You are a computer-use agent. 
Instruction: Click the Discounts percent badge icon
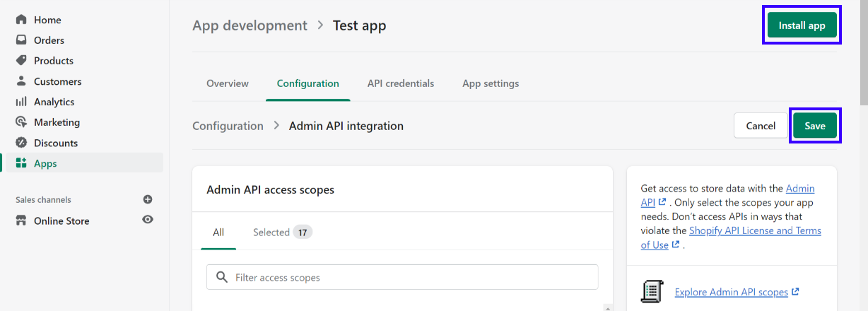click(x=21, y=143)
